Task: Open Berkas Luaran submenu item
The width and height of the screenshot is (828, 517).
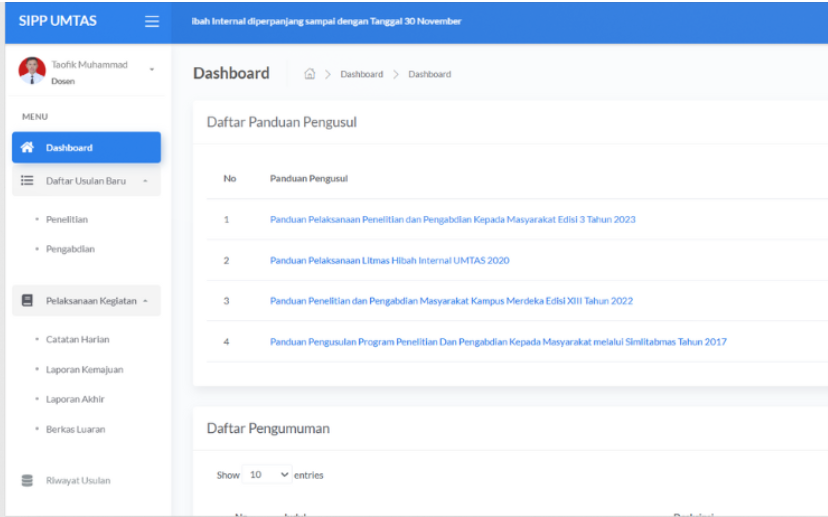Action: click(x=76, y=429)
